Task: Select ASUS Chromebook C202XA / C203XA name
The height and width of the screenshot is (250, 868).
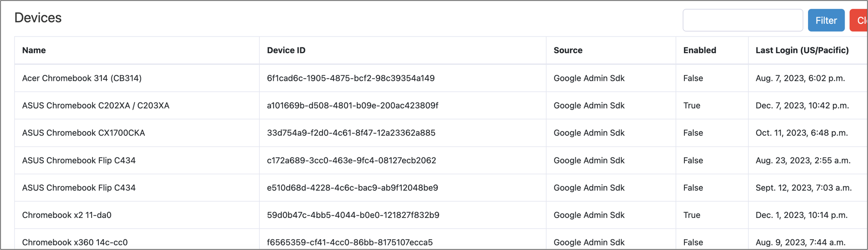Action: [x=96, y=106]
